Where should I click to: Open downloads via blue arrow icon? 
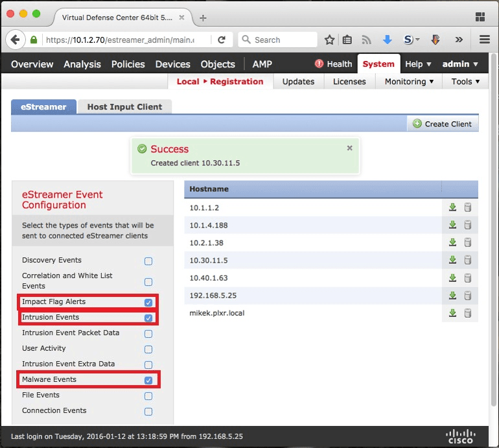(x=388, y=40)
